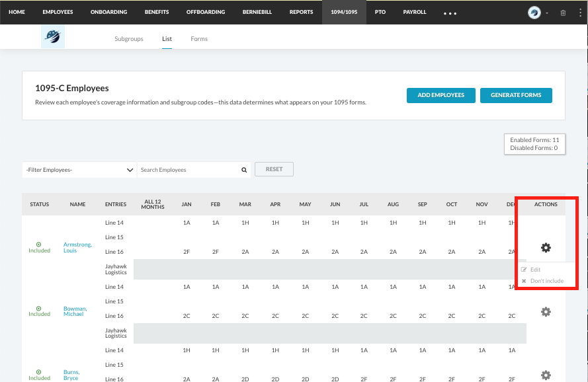Open the gear menu for Armstrong, Louis

coord(546,248)
